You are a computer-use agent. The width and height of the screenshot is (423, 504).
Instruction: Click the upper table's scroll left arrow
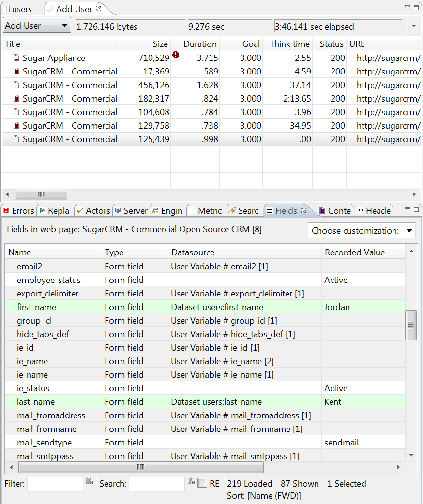tap(8, 194)
